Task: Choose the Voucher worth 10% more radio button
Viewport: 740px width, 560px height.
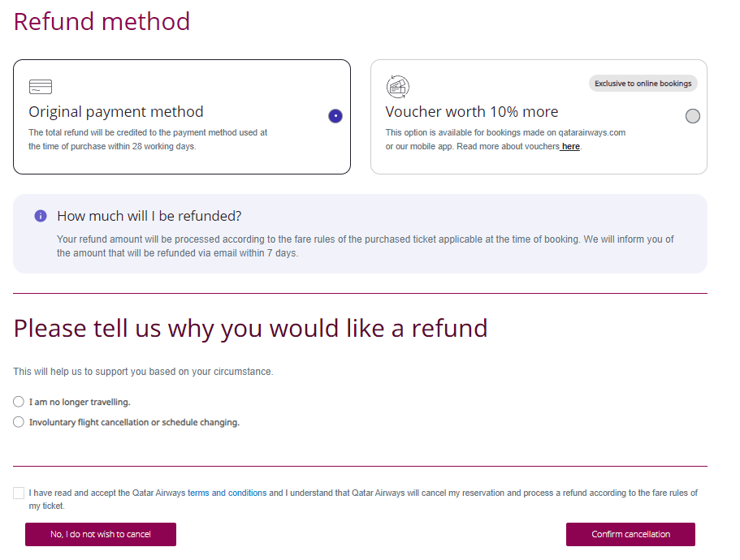Action: 692,116
